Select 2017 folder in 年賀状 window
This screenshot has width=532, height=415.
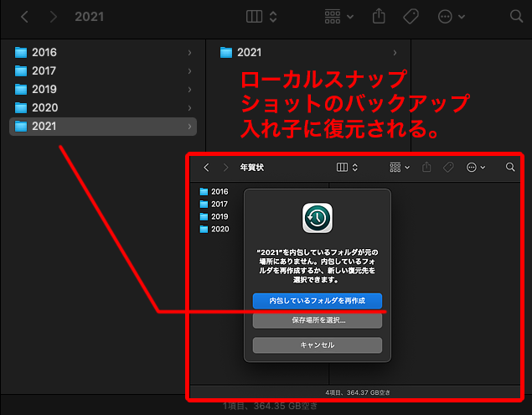[214, 204]
